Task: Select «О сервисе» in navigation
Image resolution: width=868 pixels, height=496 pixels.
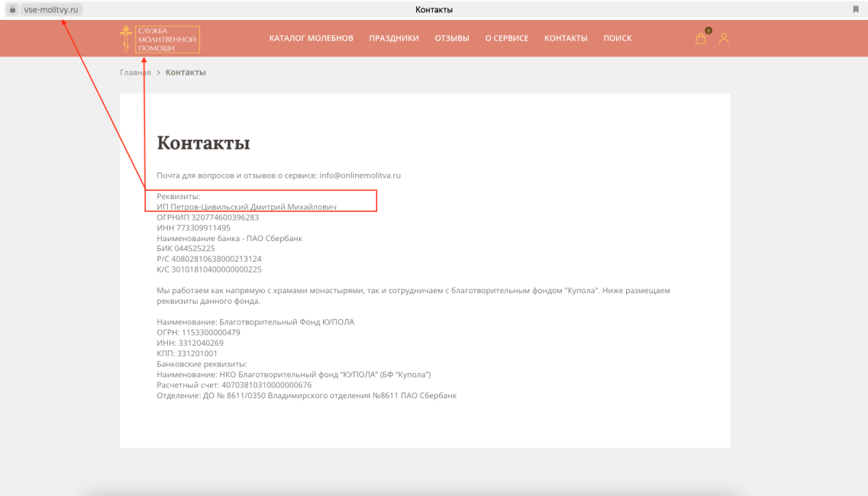Action: click(x=506, y=38)
